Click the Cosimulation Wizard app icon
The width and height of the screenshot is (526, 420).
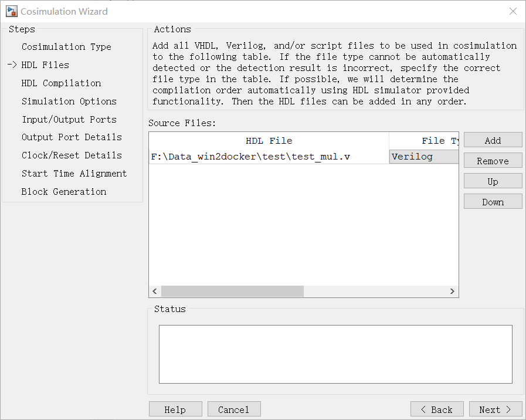pos(11,11)
